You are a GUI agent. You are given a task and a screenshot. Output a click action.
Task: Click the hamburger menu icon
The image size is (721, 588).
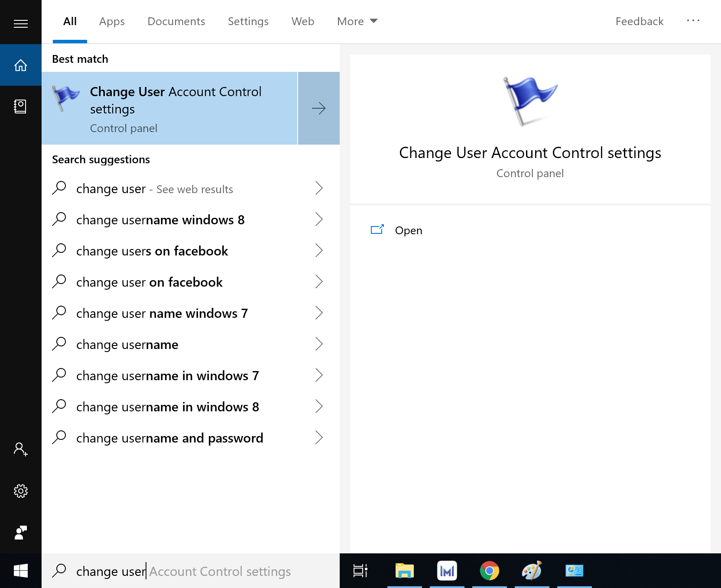(x=20, y=23)
